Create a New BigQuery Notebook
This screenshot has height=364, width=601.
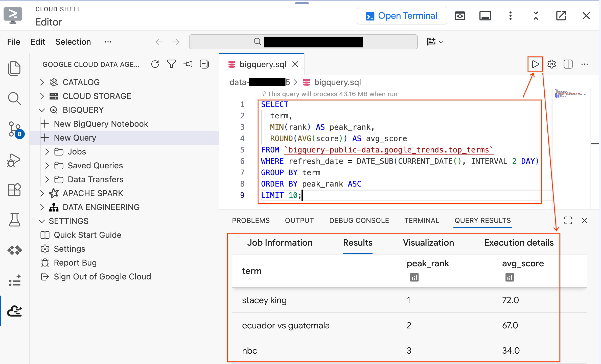click(101, 124)
